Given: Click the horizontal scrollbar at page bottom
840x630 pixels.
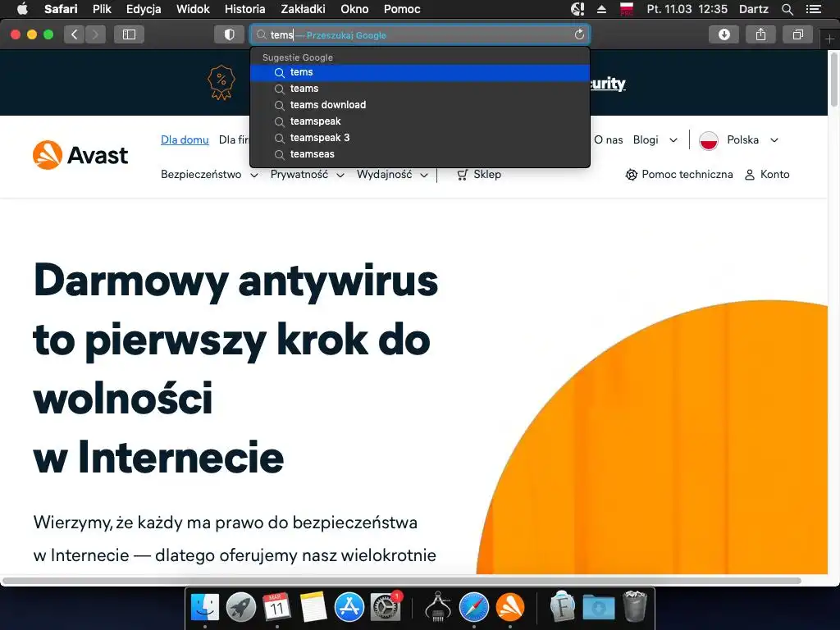Looking at the screenshot, I should (402, 581).
